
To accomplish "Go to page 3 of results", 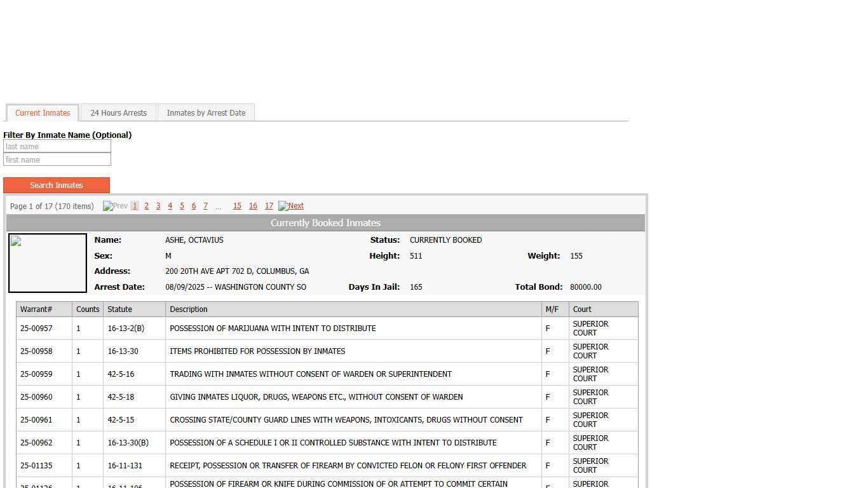I will pyautogui.click(x=158, y=206).
